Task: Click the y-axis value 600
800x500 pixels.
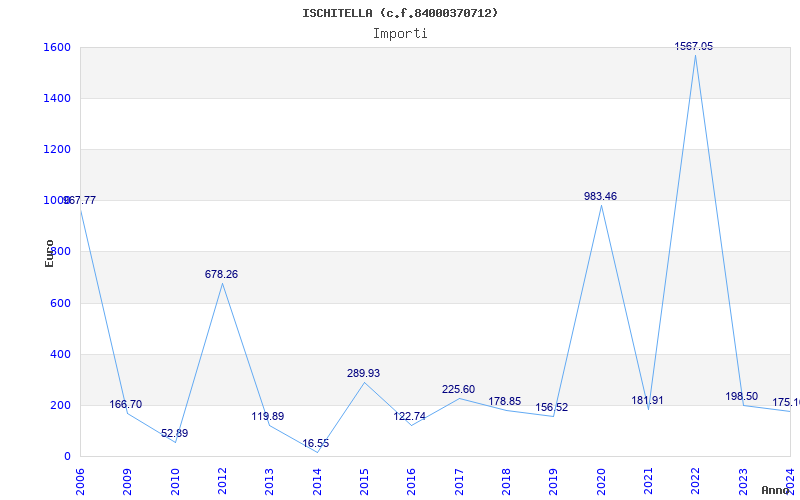Action: (58, 304)
